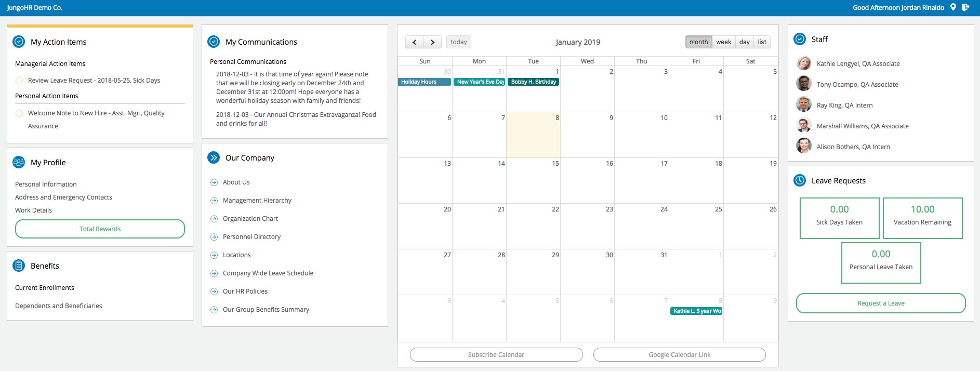Select the Review Leave Request radio circle

click(x=19, y=81)
